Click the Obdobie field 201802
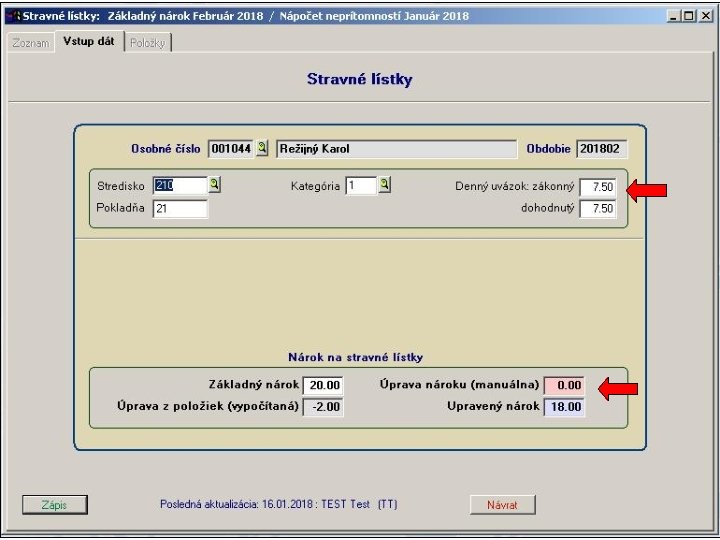Screen dimensions: 720x540 tap(601, 149)
